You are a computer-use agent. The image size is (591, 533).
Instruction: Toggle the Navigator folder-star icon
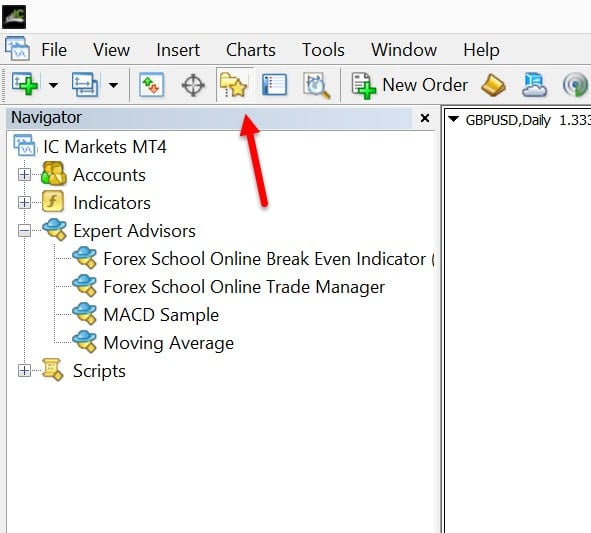tap(234, 84)
